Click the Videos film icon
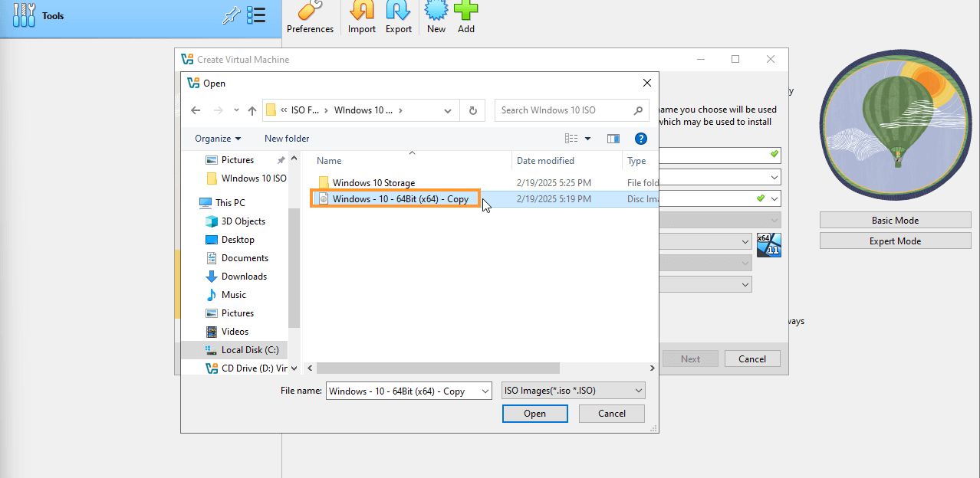 click(x=212, y=332)
